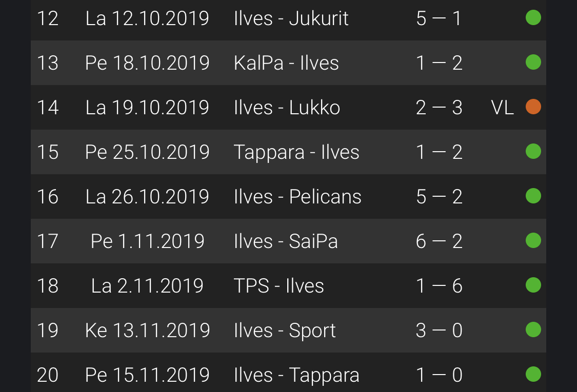577x392 pixels.
Task: Click the VL overtime label
Action: [x=502, y=108]
